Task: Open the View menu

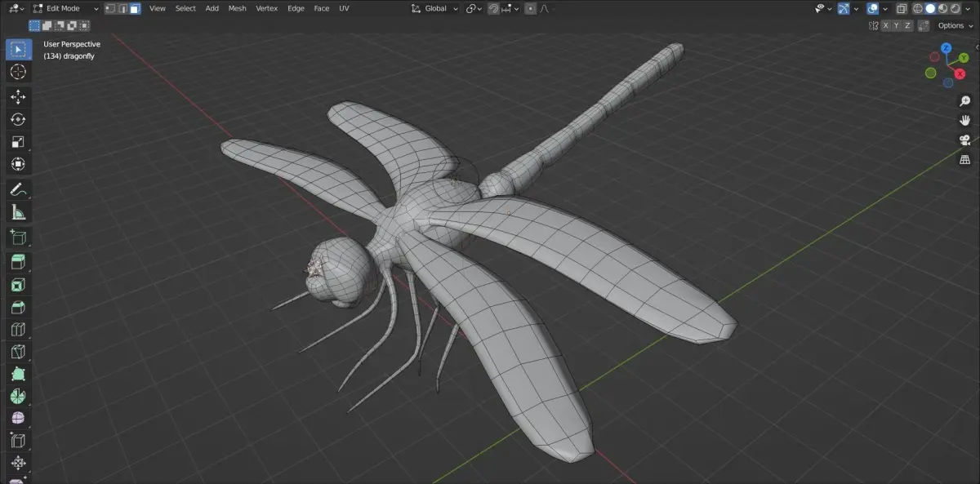Action: [158, 8]
